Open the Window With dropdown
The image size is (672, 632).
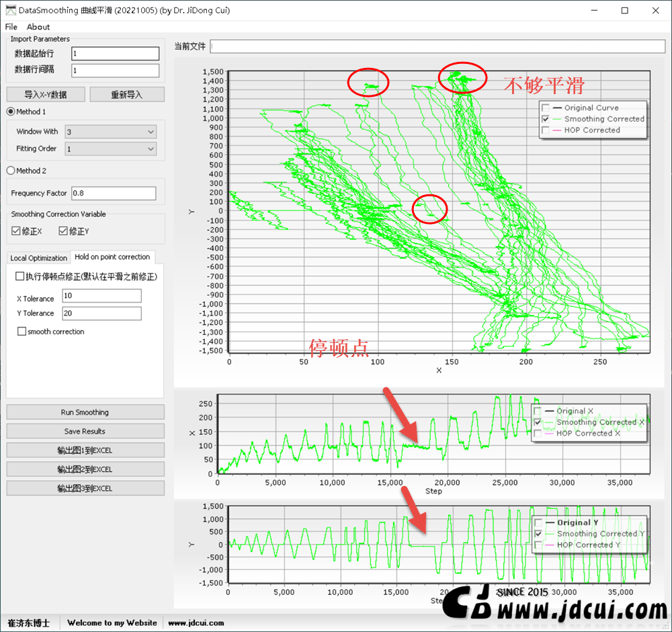(x=111, y=132)
